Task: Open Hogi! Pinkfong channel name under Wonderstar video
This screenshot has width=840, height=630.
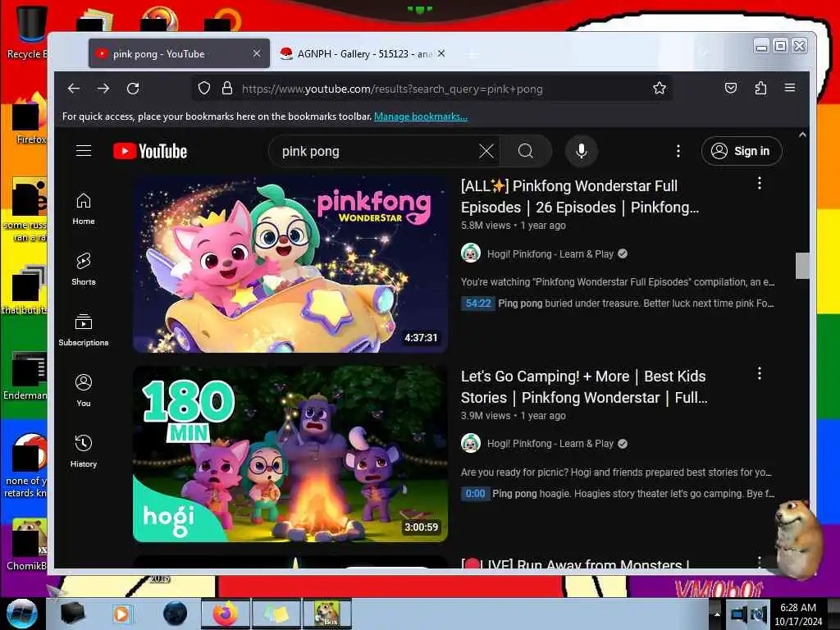Action: click(x=550, y=254)
